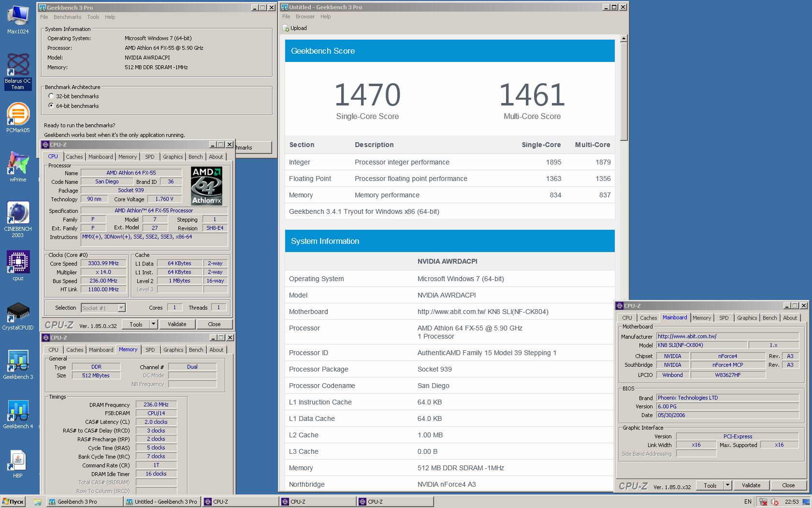
Task: Click the Multi-Core Score 1461 value
Action: click(x=532, y=94)
